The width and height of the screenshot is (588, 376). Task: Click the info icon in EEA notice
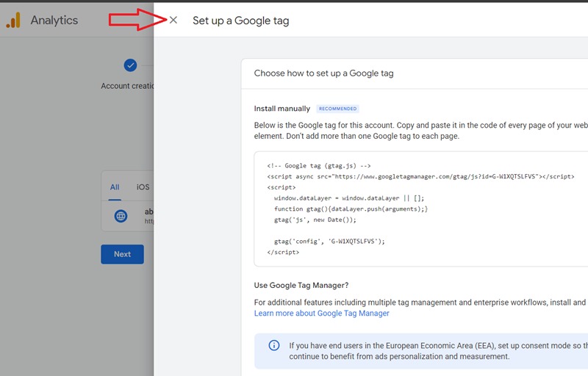(x=274, y=345)
